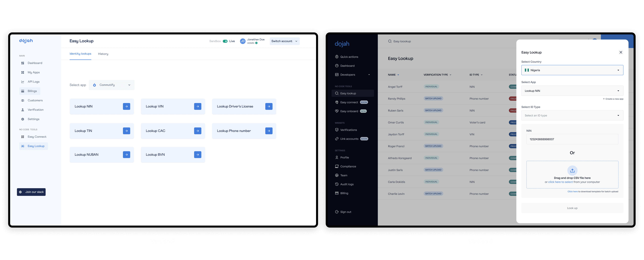Click the Audit logs history icon
Screen dimensions: 644x260
[337, 184]
